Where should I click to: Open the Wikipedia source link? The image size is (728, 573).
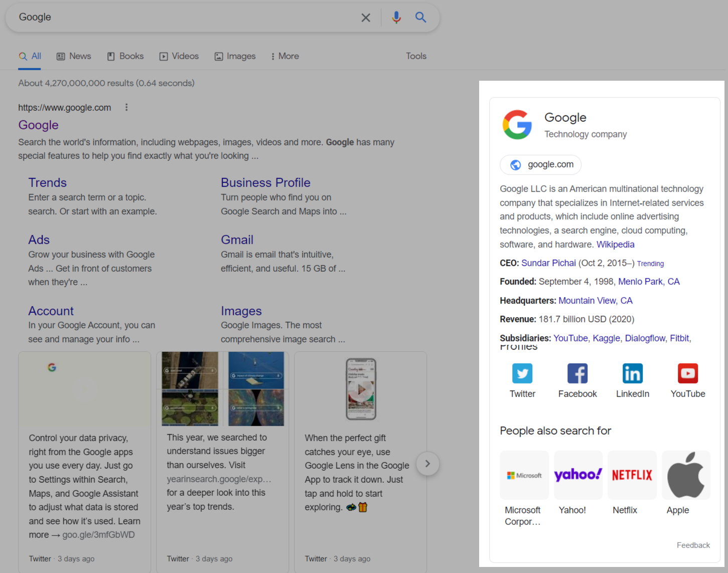[x=616, y=245]
